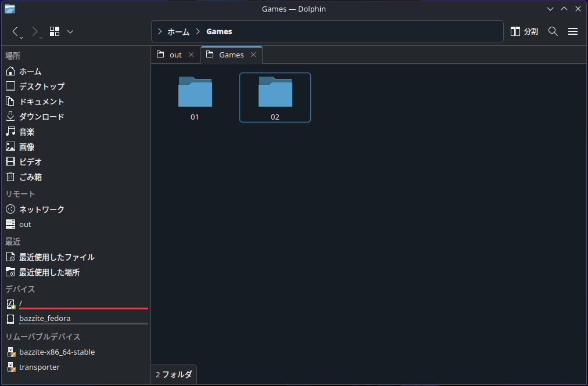Open the ビデオ folder in sidebar

28,161
